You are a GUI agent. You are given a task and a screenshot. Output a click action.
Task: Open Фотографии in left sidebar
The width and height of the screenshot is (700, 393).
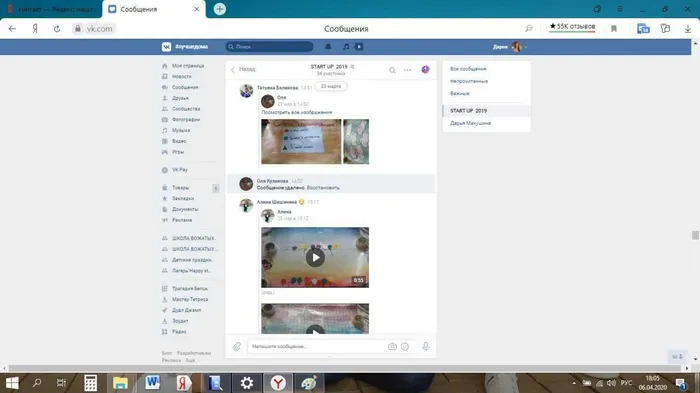tap(186, 119)
